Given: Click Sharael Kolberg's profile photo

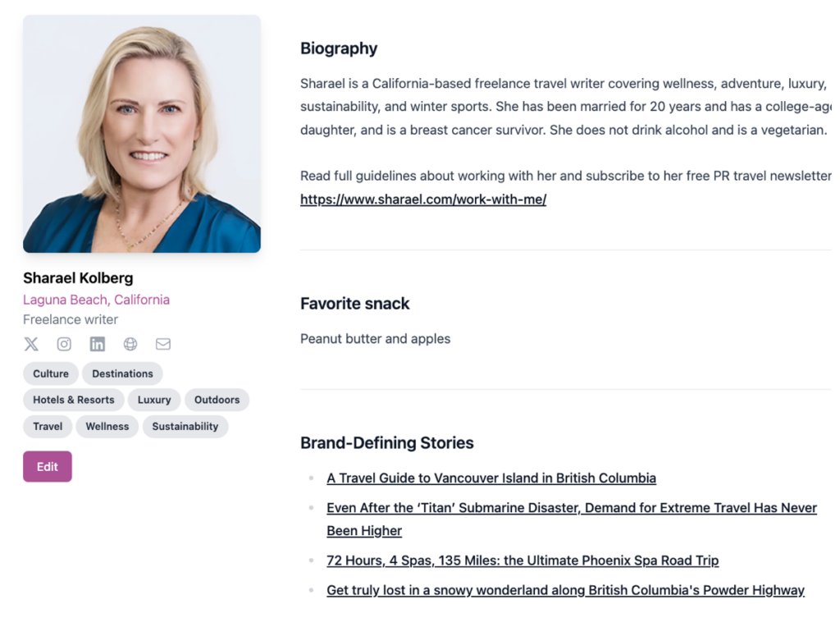Looking at the screenshot, I should (x=142, y=134).
